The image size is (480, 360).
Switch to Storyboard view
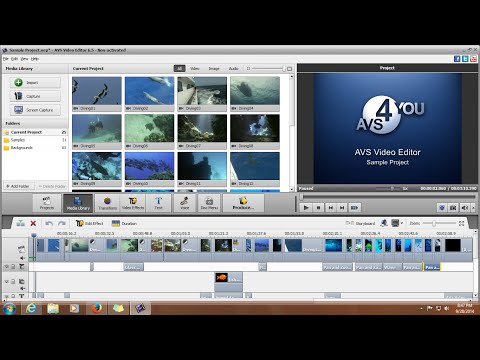(x=361, y=223)
